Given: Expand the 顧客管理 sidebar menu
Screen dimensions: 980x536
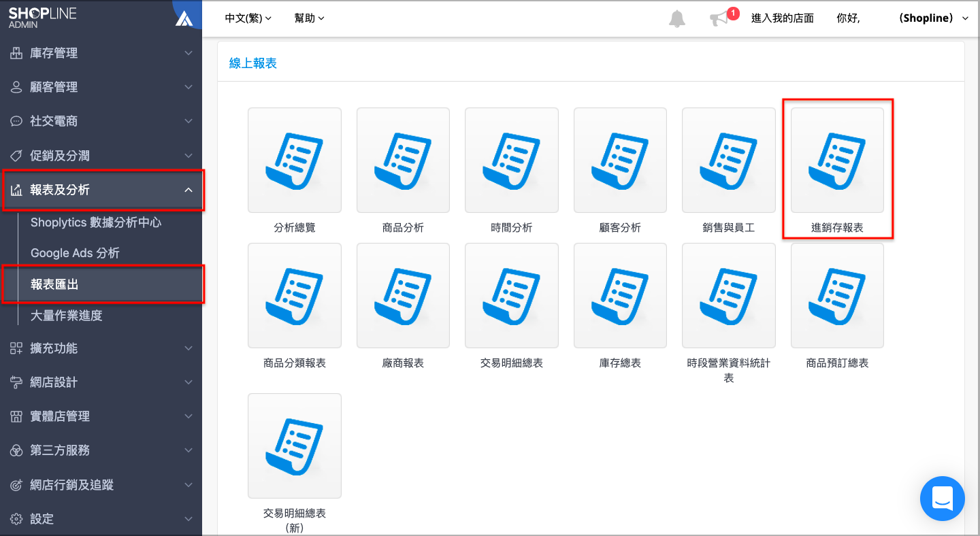Looking at the screenshot, I should 101,87.
